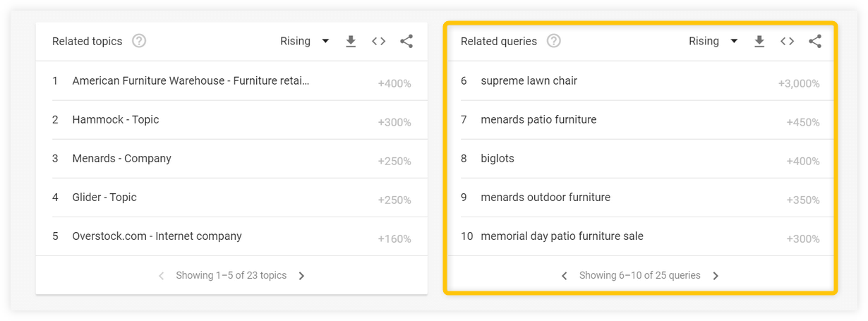The image size is (868, 321).
Task: Select the Hammock - Topic row
Action: point(231,120)
